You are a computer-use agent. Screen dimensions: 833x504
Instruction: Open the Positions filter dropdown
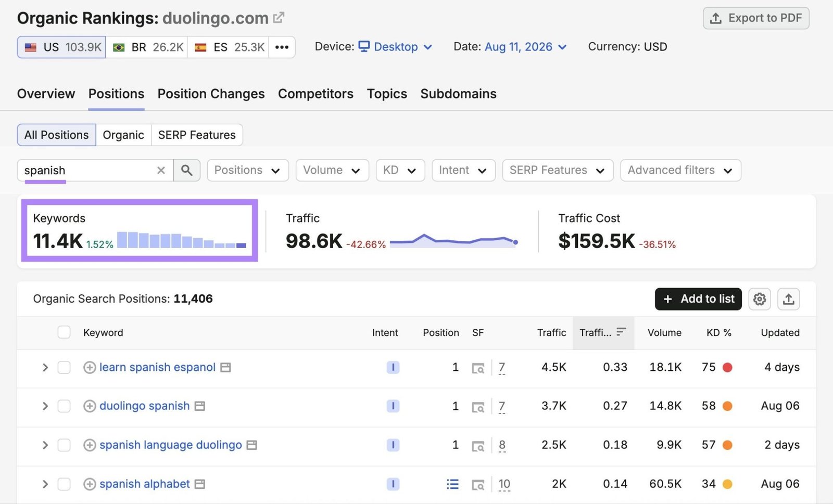[248, 170]
